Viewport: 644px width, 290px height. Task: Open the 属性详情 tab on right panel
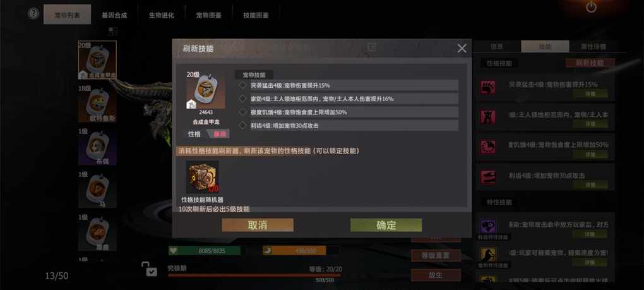tap(593, 46)
